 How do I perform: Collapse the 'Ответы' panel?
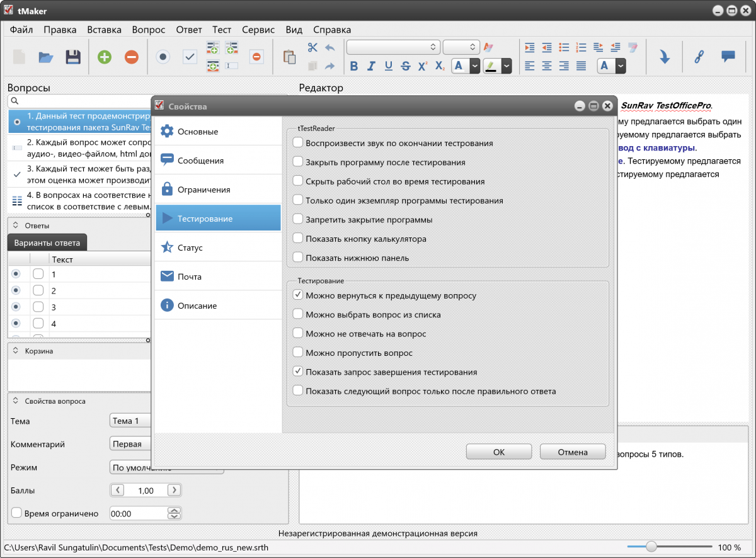pyautogui.click(x=16, y=225)
